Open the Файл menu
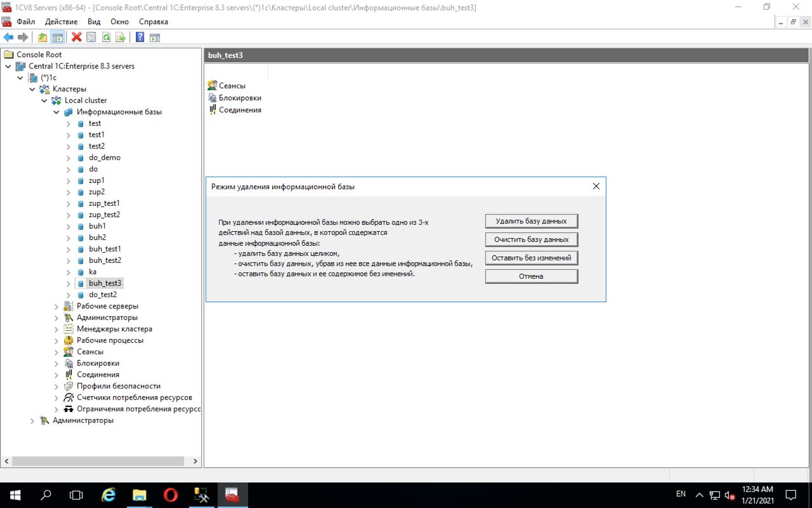This screenshot has width=812, height=508. click(x=26, y=22)
